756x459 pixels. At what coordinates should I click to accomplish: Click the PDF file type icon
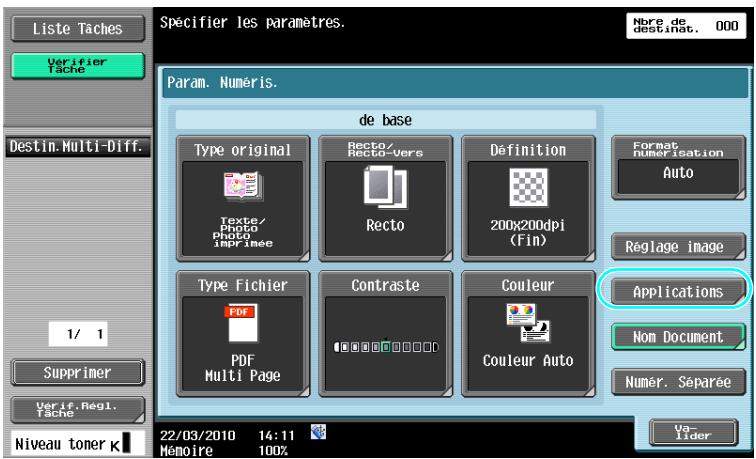pyautogui.click(x=243, y=323)
